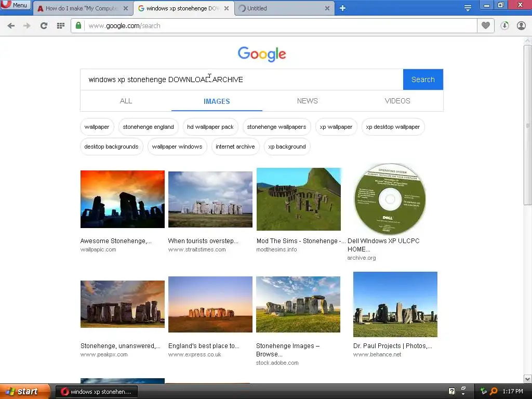Click the forward navigation arrow
Viewport: 532px width, 399px height.
pos(27,26)
